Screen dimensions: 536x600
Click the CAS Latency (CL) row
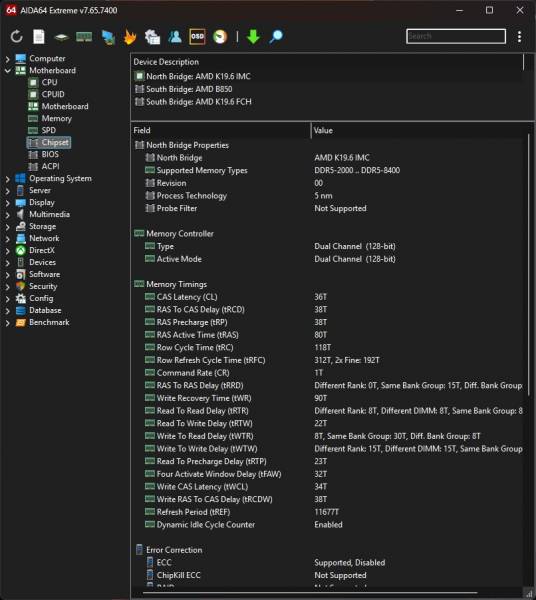[x=329, y=297]
